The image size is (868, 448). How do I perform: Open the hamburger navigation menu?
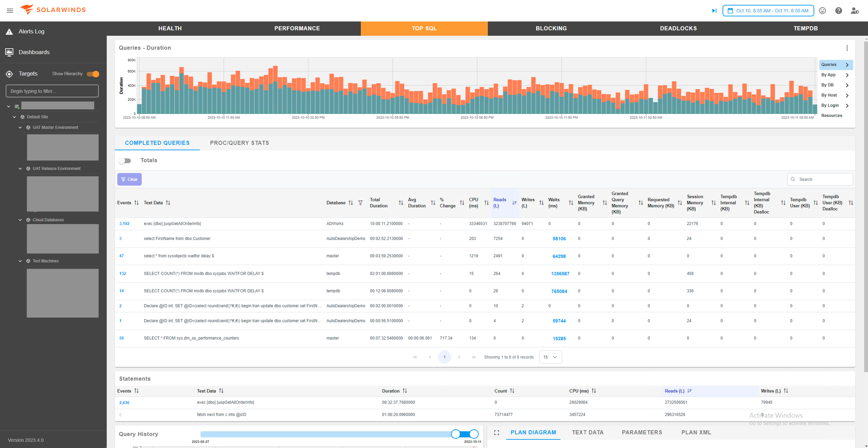pos(10,10)
